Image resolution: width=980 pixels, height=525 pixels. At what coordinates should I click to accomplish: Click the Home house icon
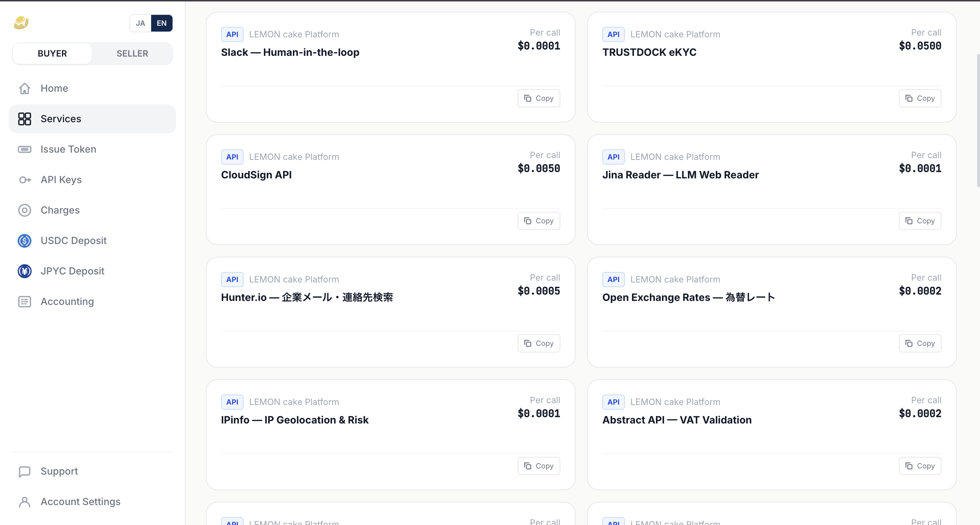pyautogui.click(x=25, y=88)
